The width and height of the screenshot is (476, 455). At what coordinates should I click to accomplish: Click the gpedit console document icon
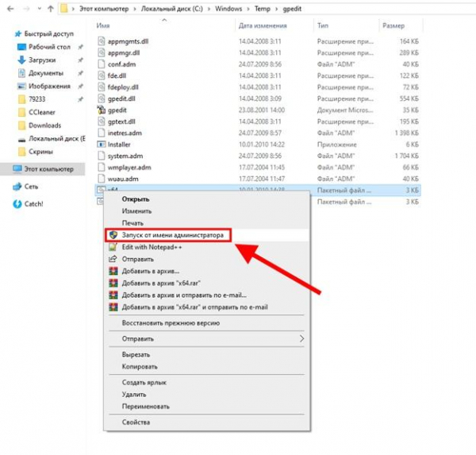(101, 110)
